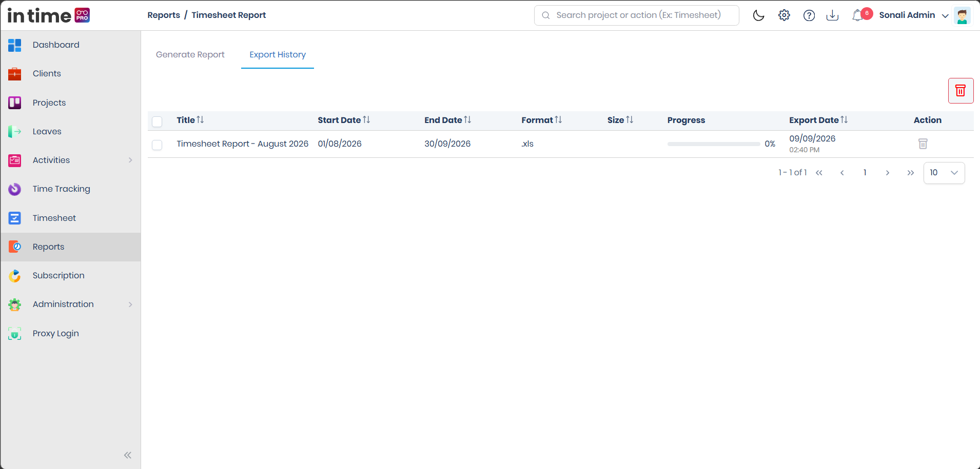The height and width of the screenshot is (469, 980).
Task: Click the Timesheet icon in sidebar
Action: click(x=15, y=218)
